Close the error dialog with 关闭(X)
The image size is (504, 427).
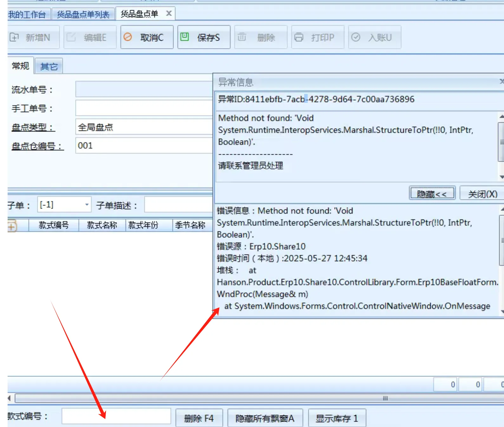[x=482, y=194]
